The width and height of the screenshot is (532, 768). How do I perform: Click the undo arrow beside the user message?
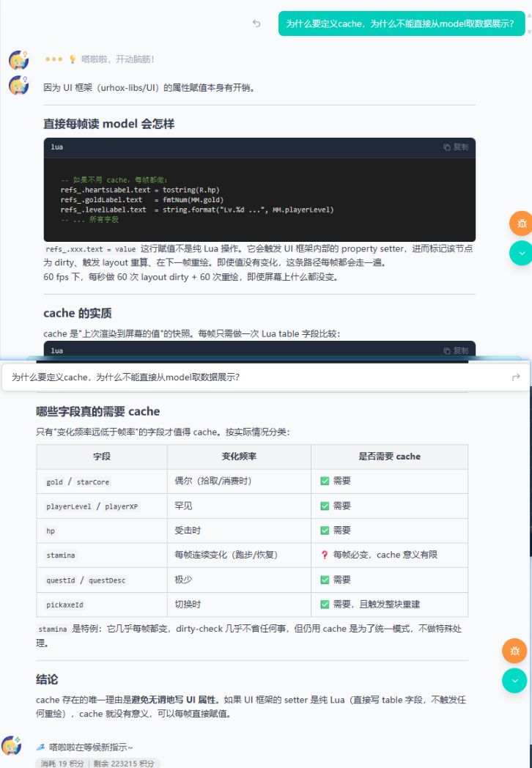click(256, 23)
